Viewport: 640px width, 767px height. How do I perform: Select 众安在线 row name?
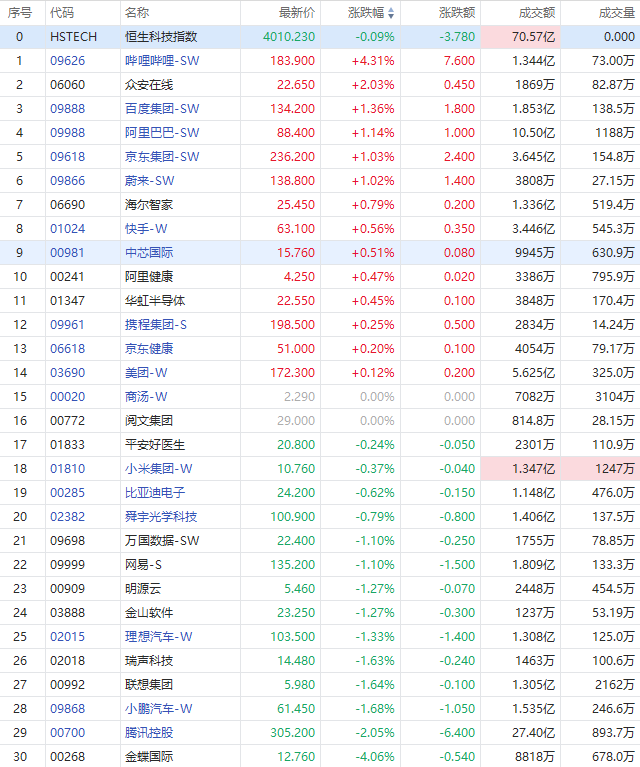click(149, 85)
